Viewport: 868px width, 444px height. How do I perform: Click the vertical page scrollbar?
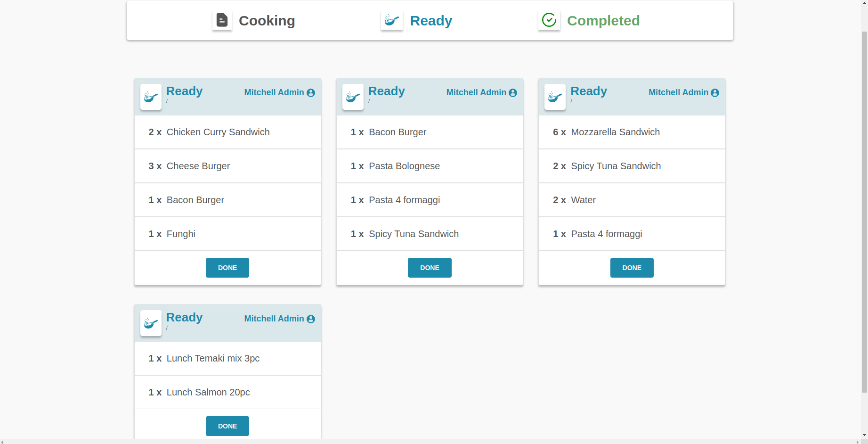tap(864, 212)
